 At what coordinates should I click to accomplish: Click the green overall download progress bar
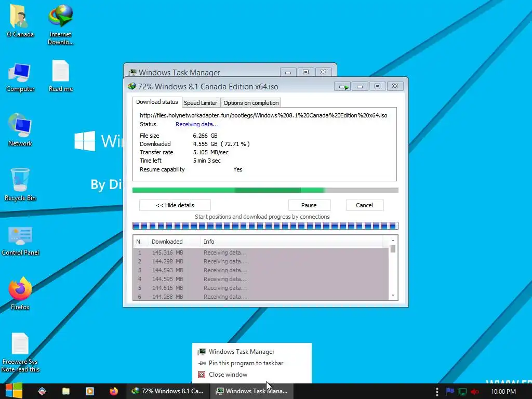265,190
